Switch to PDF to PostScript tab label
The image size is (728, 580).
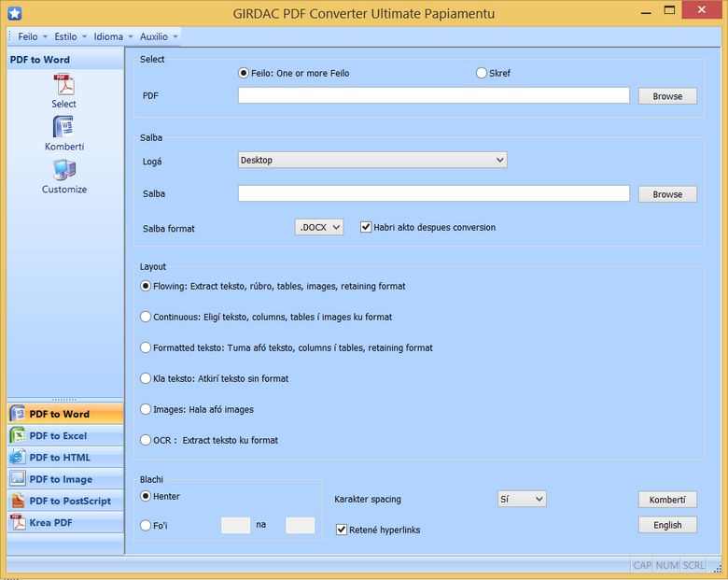pyautogui.click(x=70, y=501)
